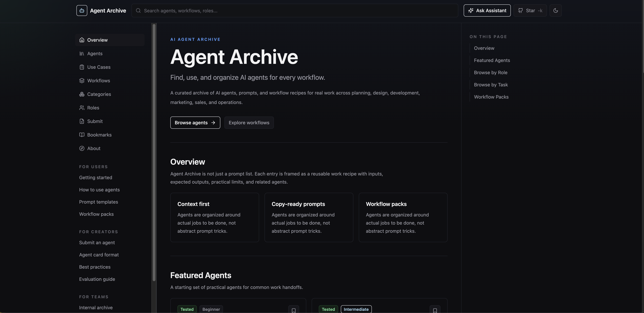Click the Roles people icon

click(82, 108)
